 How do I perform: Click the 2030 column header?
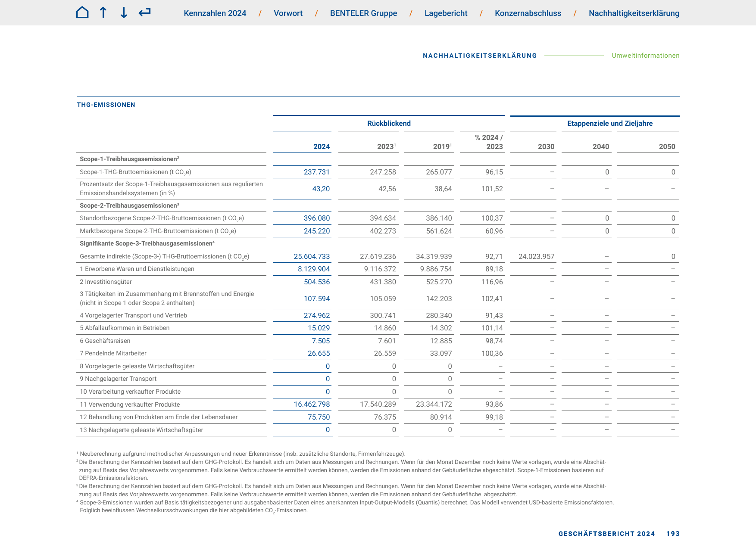click(546, 146)
